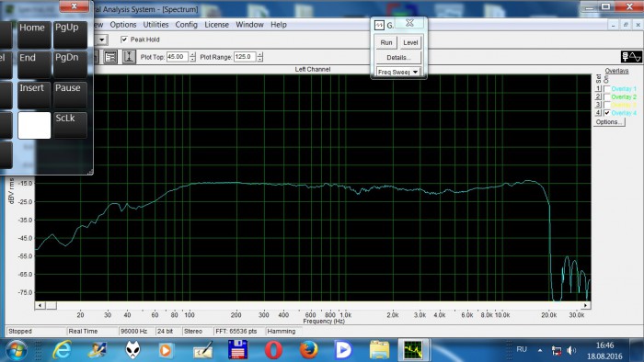Click the list-style toolbar icon beside the cursor tool
The height and width of the screenshot is (362, 644).
point(110,57)
